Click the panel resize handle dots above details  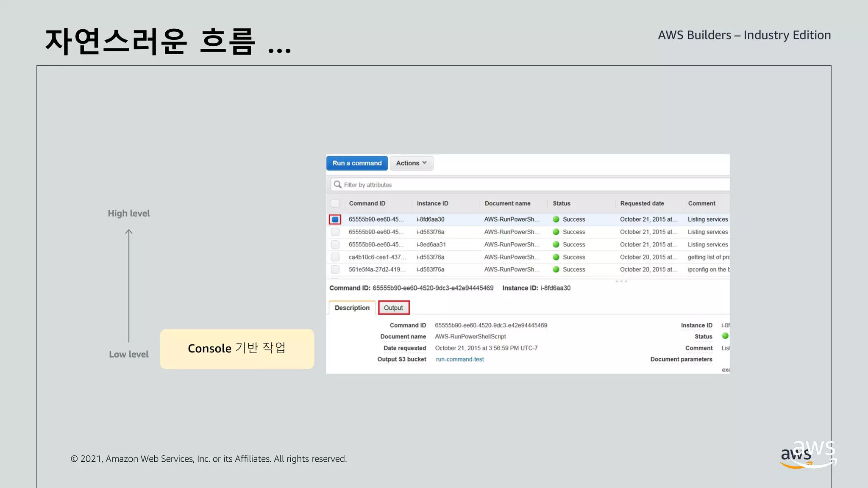[x=621, y=281]
